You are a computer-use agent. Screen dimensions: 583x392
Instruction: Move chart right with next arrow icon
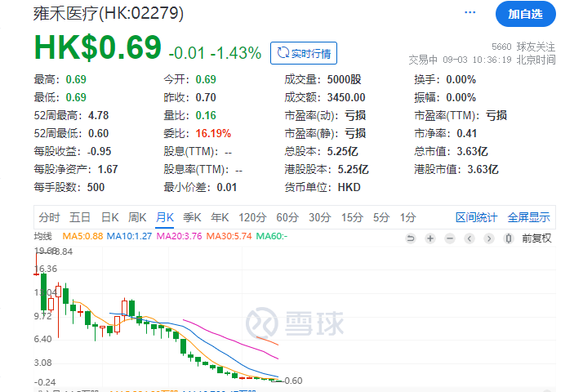(489, 238)
